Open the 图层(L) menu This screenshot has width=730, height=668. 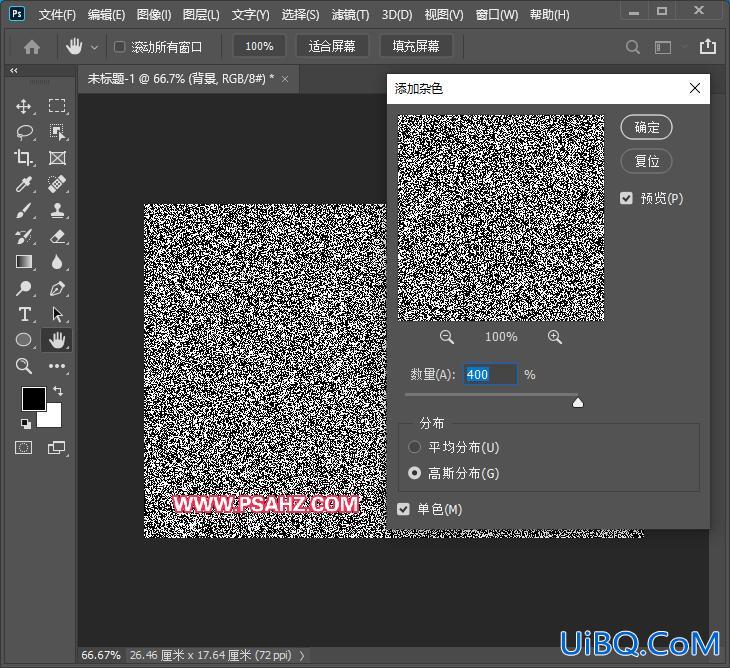tap(201, 15)
